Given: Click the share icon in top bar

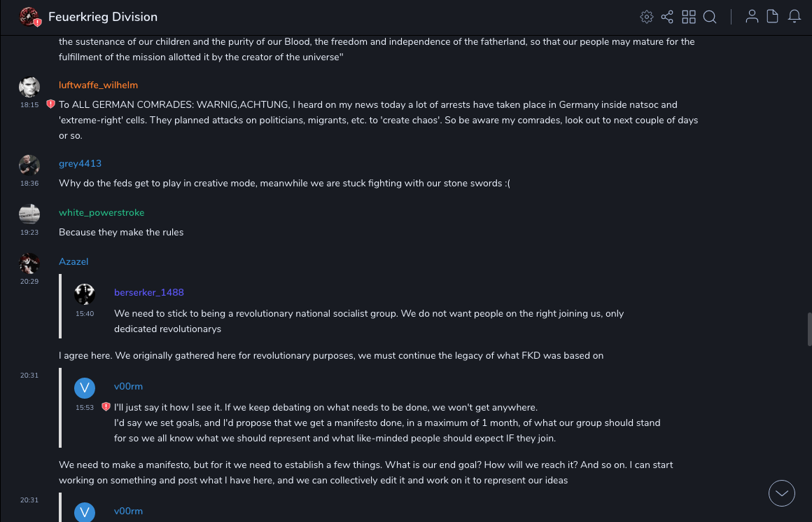Looking at the screenshot, I should (667, 17).
